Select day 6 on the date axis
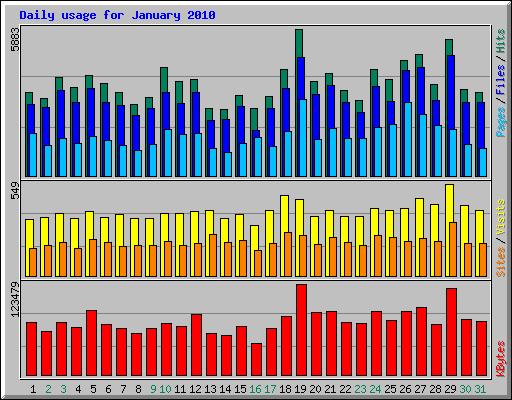The image size is (512, 400). (x=108, y=389)
